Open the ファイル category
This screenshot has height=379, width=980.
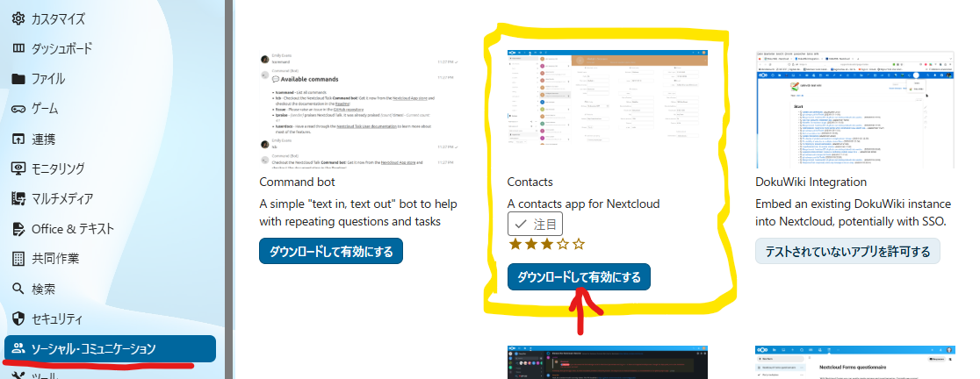[110, 79]
